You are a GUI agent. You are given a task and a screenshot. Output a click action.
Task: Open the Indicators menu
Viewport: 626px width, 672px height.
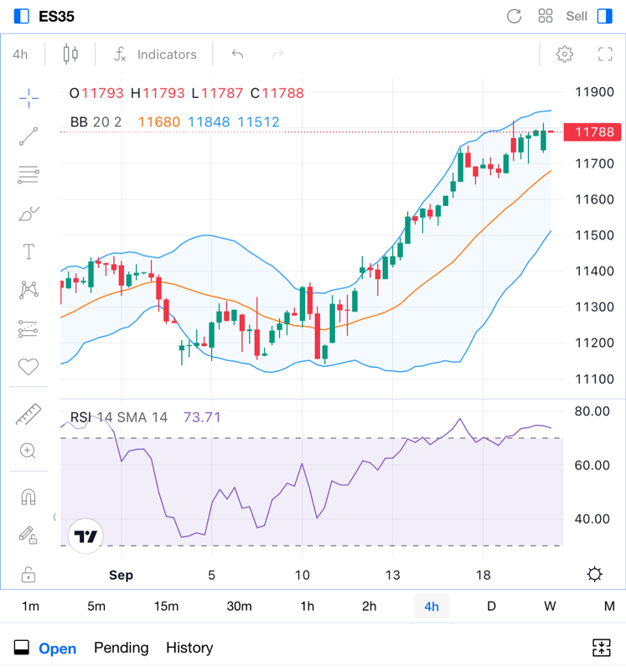coord(155,54)
